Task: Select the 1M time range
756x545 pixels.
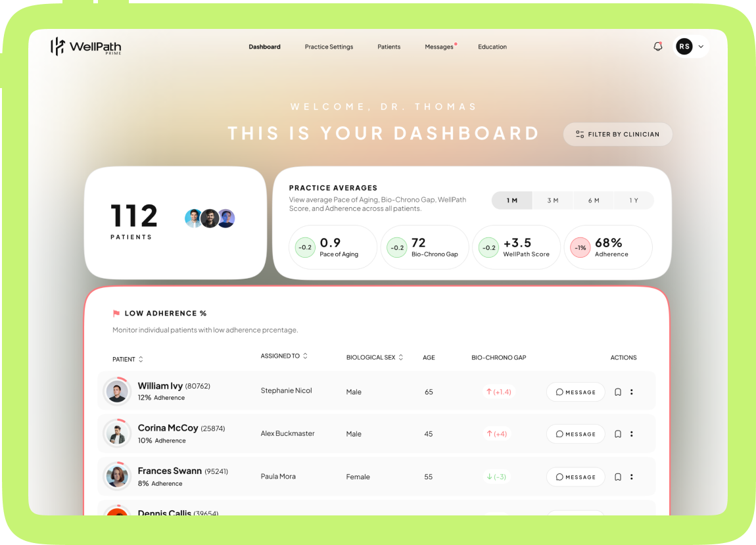Action: click(x=511, y=201)
